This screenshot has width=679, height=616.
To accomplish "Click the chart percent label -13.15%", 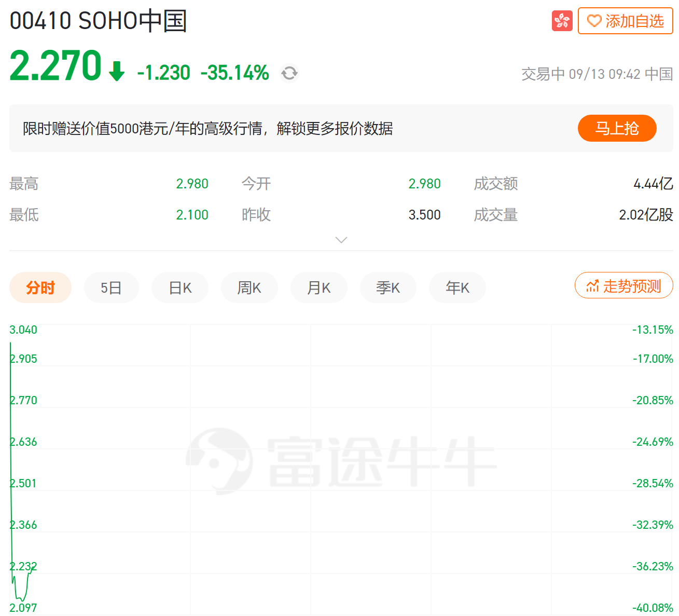I will [x=653, y=330].
